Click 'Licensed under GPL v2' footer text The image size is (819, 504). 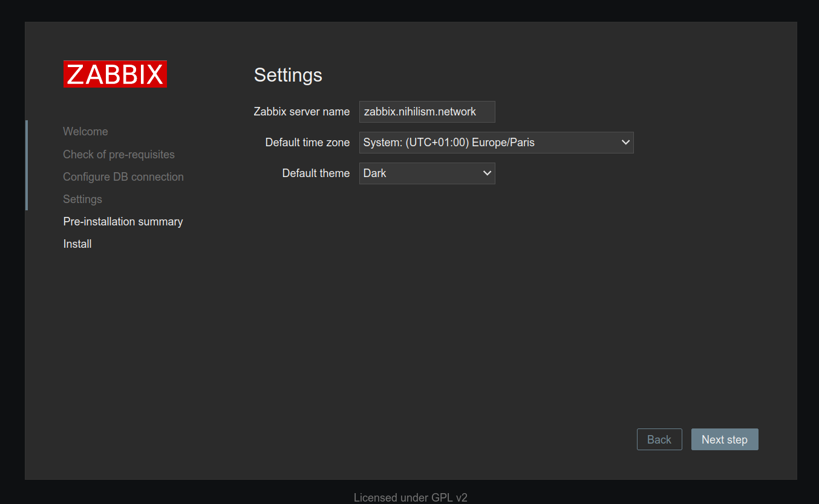point(411,498)
